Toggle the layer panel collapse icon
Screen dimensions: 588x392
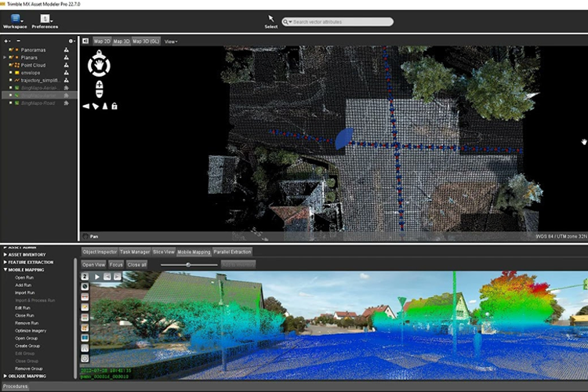tap(85, 41)
